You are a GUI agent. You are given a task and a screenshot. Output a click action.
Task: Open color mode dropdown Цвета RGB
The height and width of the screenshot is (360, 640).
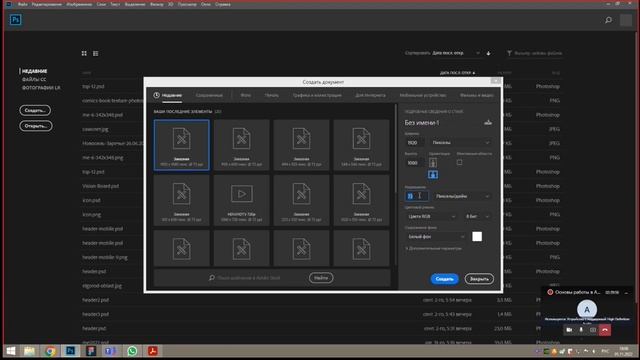(x=431, y=216)
